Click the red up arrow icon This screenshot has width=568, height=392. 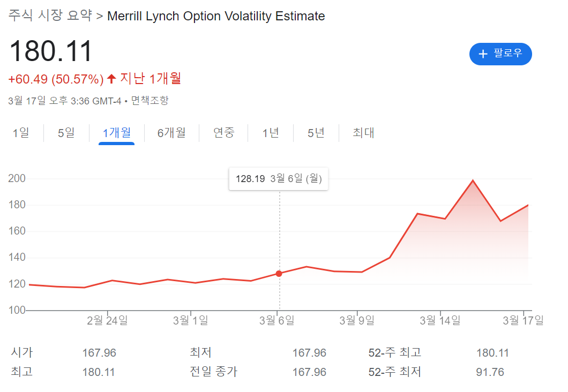coord(111,79)
